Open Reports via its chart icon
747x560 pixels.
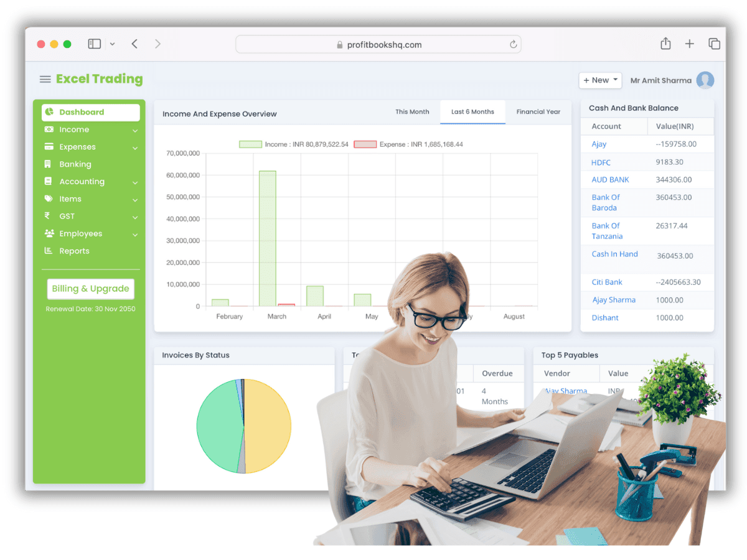click(x=49, y=251)
